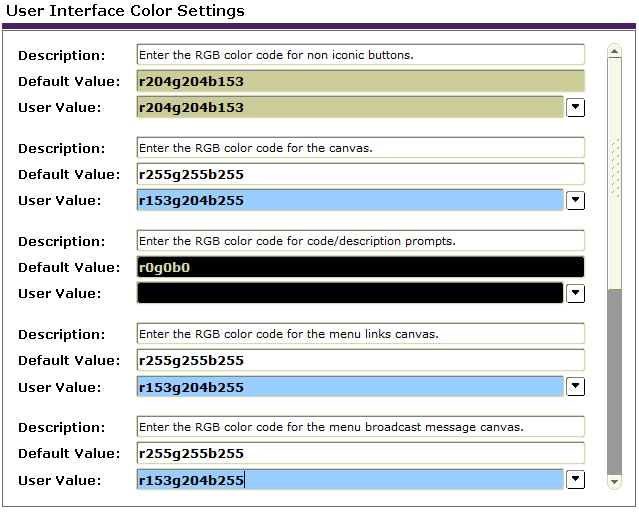Click canvas User Value field r153g204b255

pyautogui.click(x=350, y=200)
